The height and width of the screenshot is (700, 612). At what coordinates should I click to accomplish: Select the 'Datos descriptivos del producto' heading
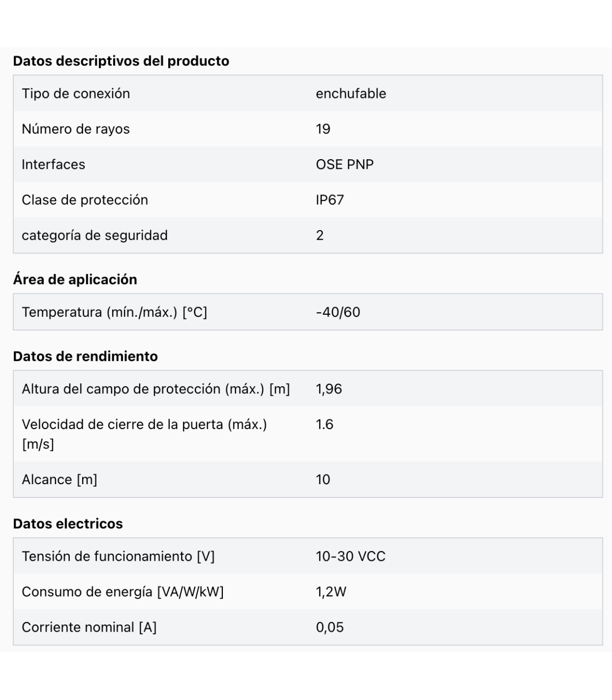(x=121, y=61)
